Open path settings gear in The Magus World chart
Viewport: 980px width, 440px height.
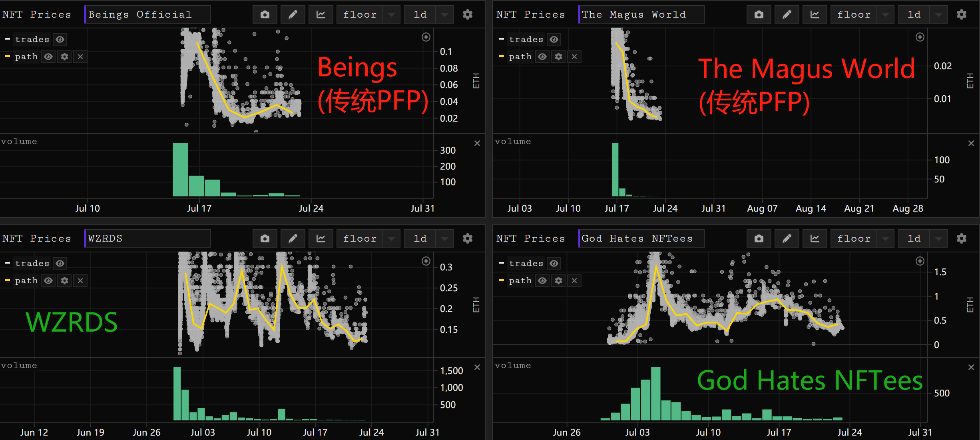coord(559,57)
